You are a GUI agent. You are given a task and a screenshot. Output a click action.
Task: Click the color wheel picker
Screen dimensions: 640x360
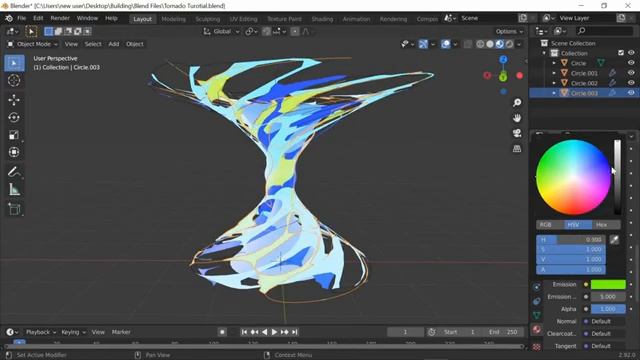[573, 177]
